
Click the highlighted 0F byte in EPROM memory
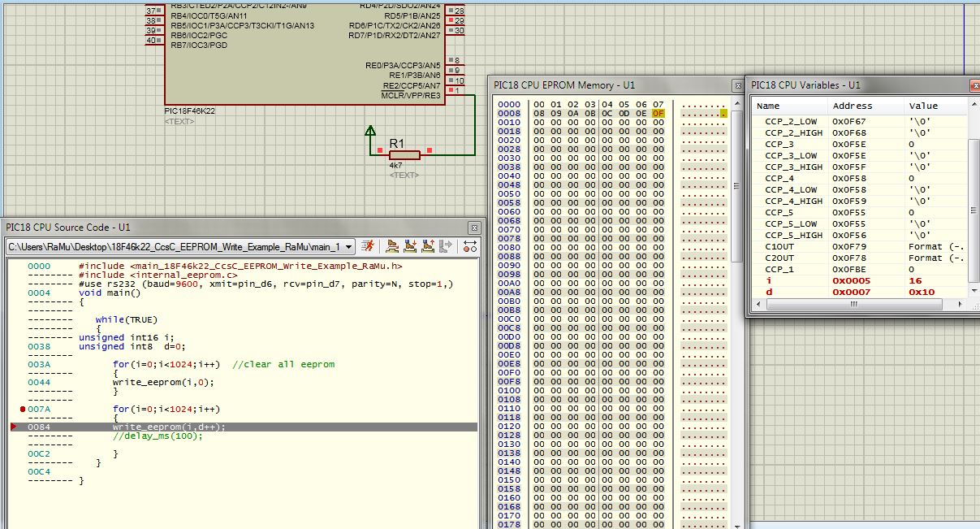tap(658, 114)
